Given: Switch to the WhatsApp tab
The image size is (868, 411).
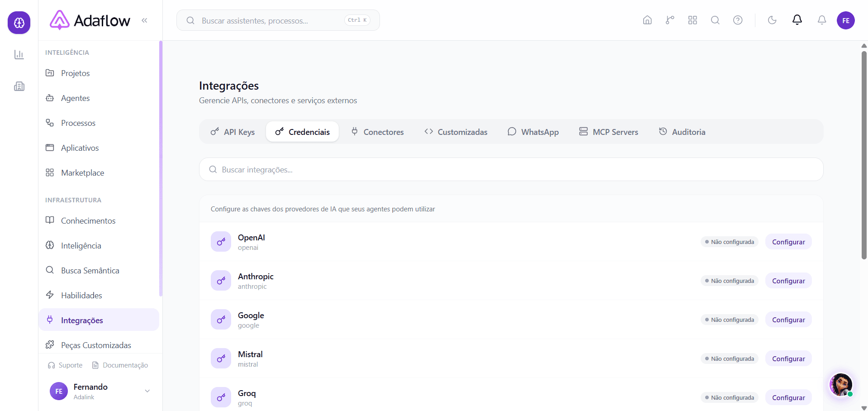Looking at the screenshot, I should click(533, 132).
